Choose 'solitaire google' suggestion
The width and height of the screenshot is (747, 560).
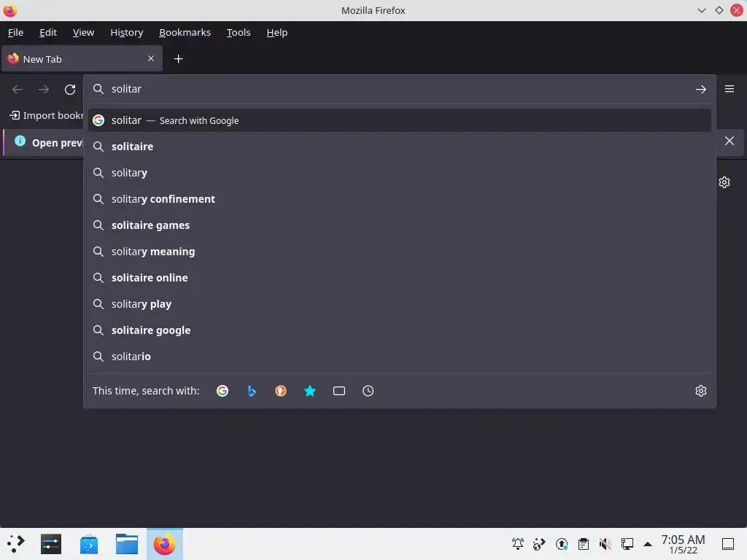pos(399,330)
